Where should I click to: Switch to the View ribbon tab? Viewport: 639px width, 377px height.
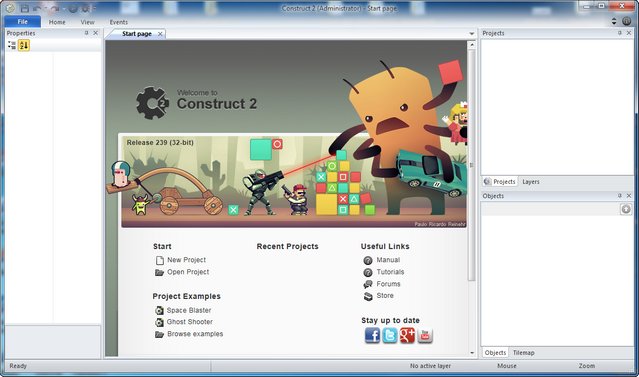(87, 22)
